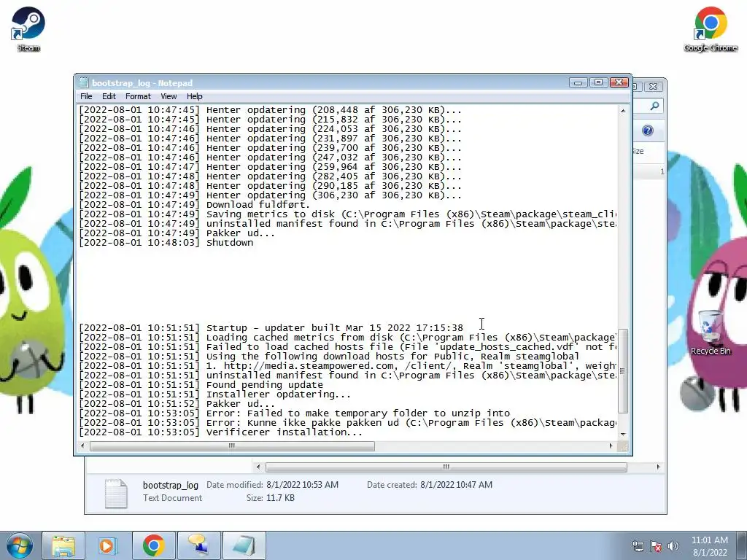Close the Notepad window
This screenshot has height=560, width=747.
pos(619,82)
